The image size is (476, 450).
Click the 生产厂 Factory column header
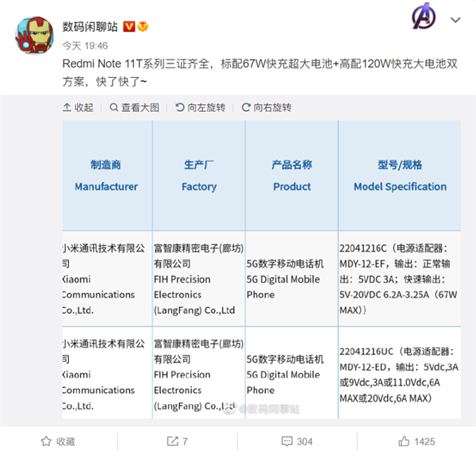point(199,175)
